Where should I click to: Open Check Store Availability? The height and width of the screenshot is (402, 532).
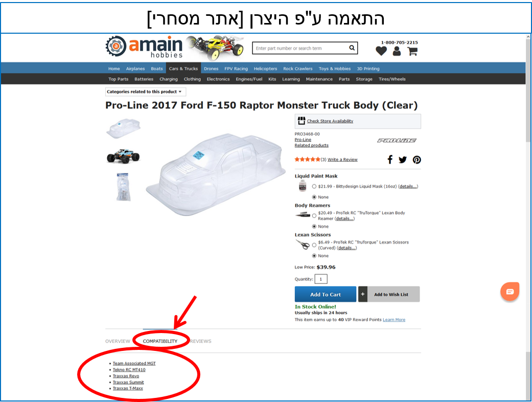tap(330, 121)
